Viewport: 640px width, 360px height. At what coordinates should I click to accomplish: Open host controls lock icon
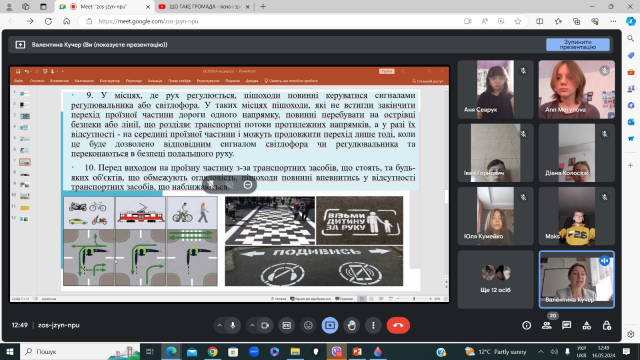[607, 325]
